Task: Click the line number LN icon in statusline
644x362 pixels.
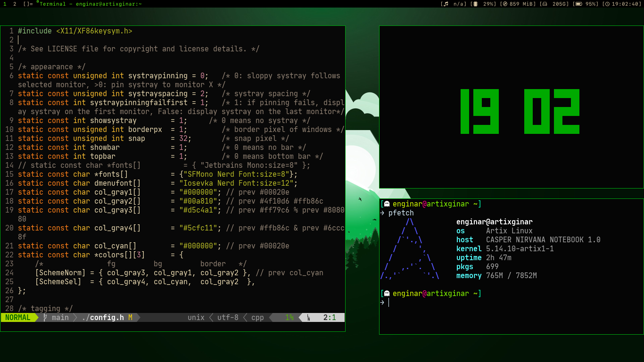Action: pos(308,318)
